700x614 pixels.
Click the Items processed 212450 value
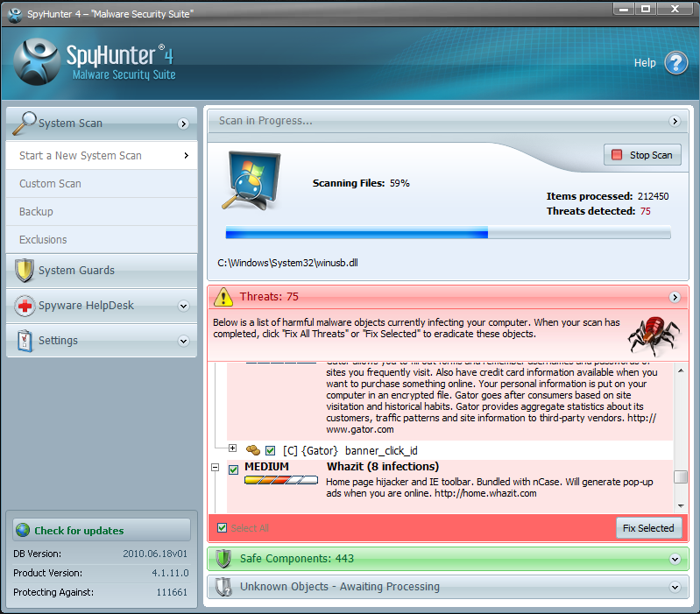653,196
